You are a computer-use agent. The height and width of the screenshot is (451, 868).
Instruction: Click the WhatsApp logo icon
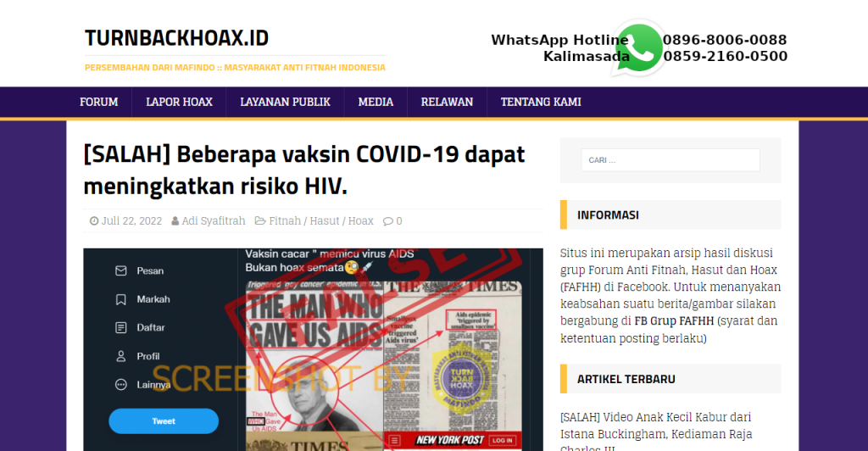click(x=638, y=48)
